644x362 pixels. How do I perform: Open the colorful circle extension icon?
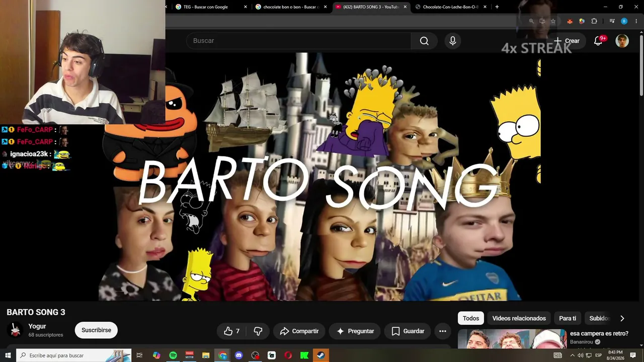point(582,21)
